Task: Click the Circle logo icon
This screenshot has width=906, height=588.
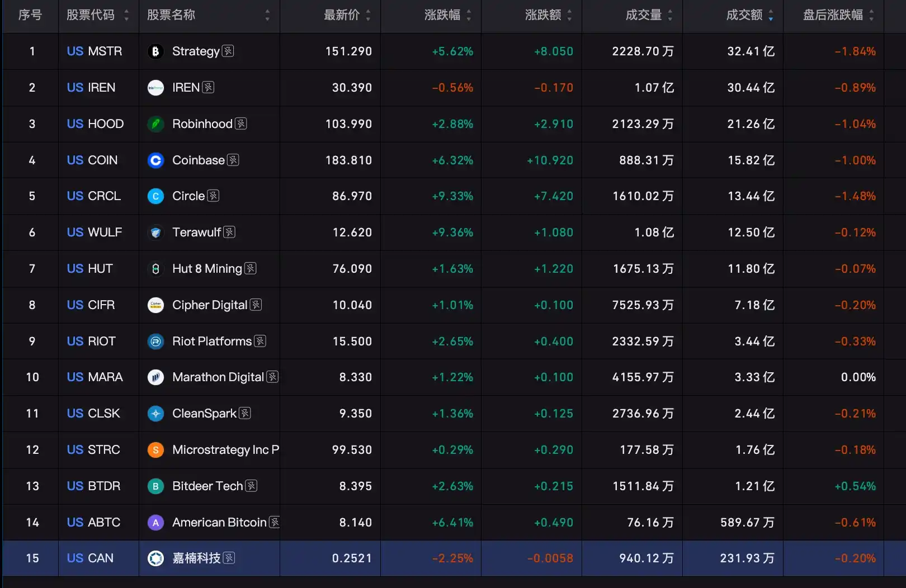Action: click(x=155, y=196)
